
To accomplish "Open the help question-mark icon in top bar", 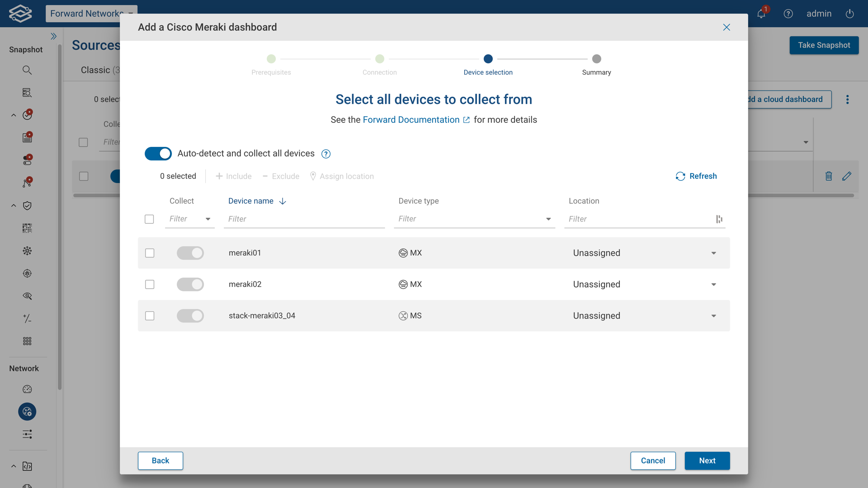I will click(x=788, y=14).
